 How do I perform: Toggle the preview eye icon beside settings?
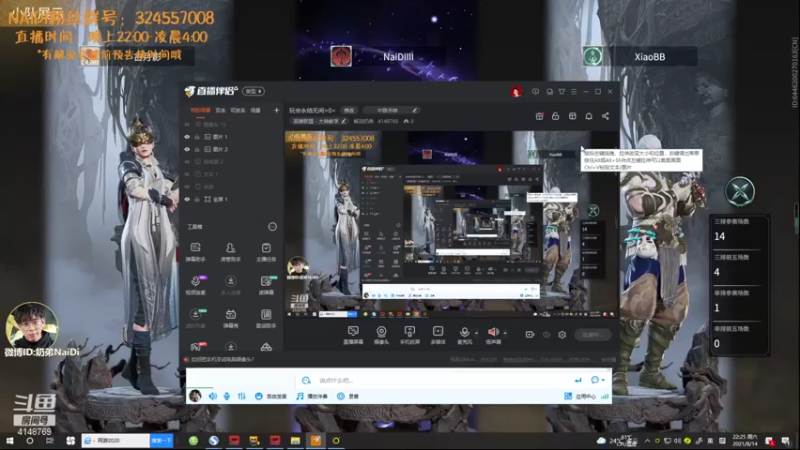pyautogui.click(x=546, y=335)
